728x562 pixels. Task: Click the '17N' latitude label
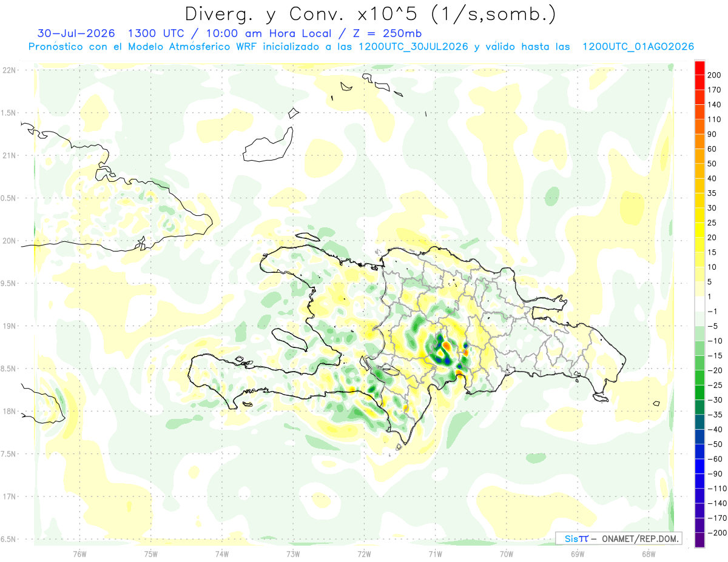coord(9,497)
